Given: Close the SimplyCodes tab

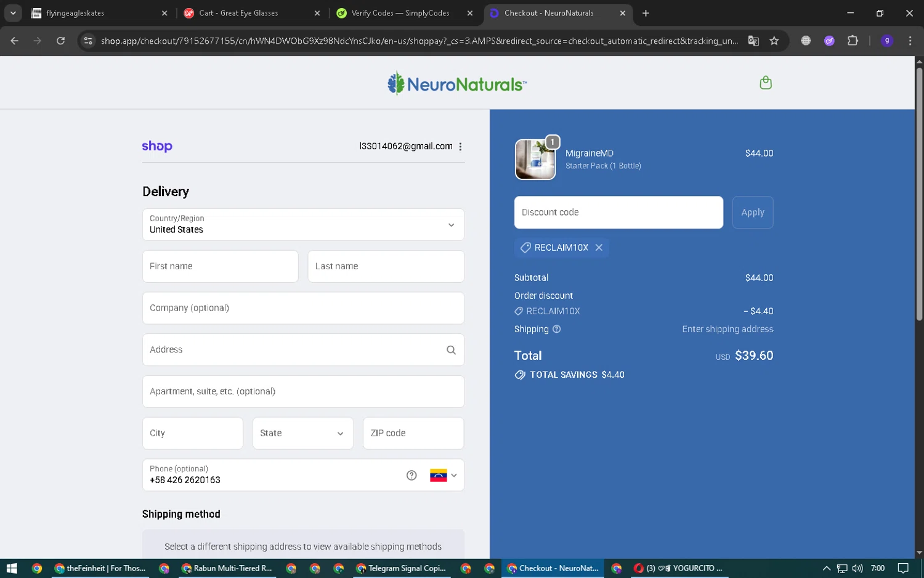Looking at the screenshot, I should pyautogui.click(x=470, y=13).
